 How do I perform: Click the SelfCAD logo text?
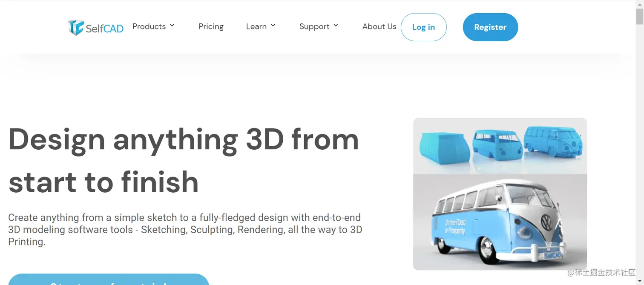tap(104, 28)
